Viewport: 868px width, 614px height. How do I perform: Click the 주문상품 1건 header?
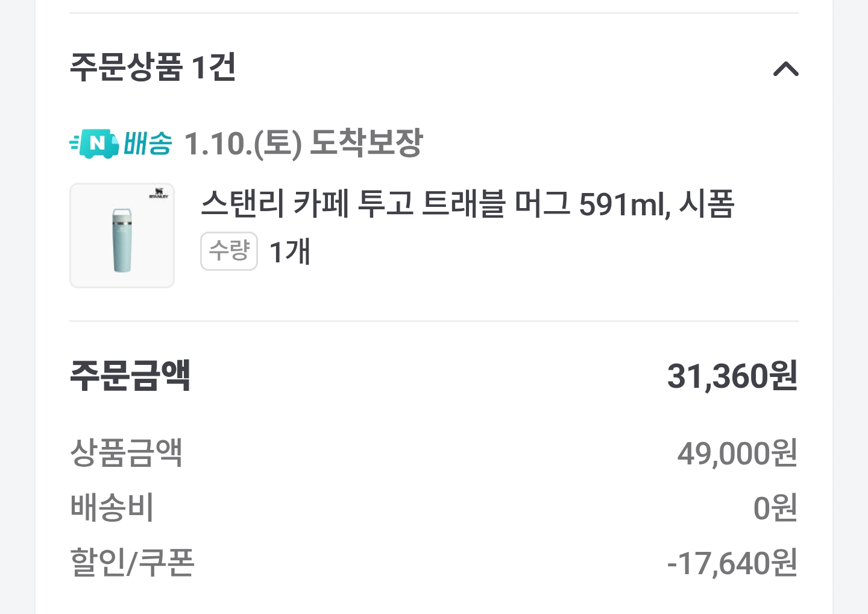153,67
